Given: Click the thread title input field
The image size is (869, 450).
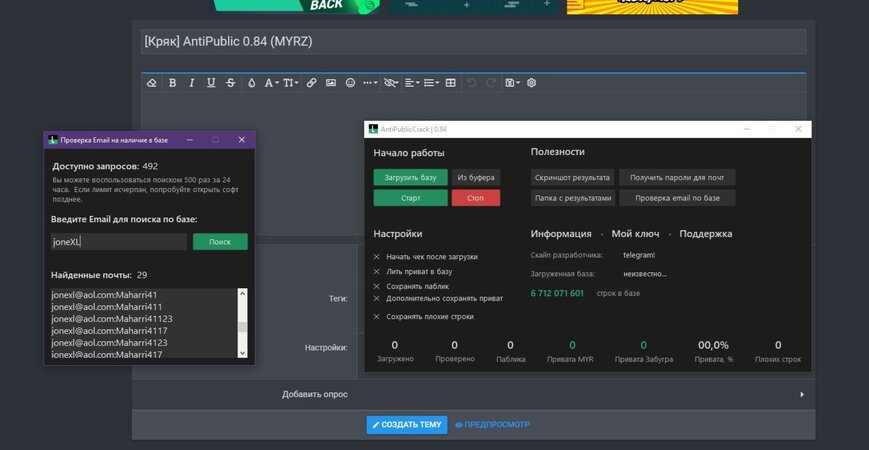Looking at the screenshot, I should click(x=473, y=42).
